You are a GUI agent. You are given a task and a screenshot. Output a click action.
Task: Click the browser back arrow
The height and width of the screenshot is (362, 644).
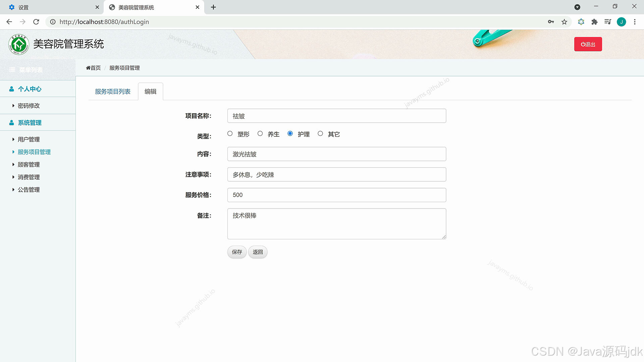[9, 22]
